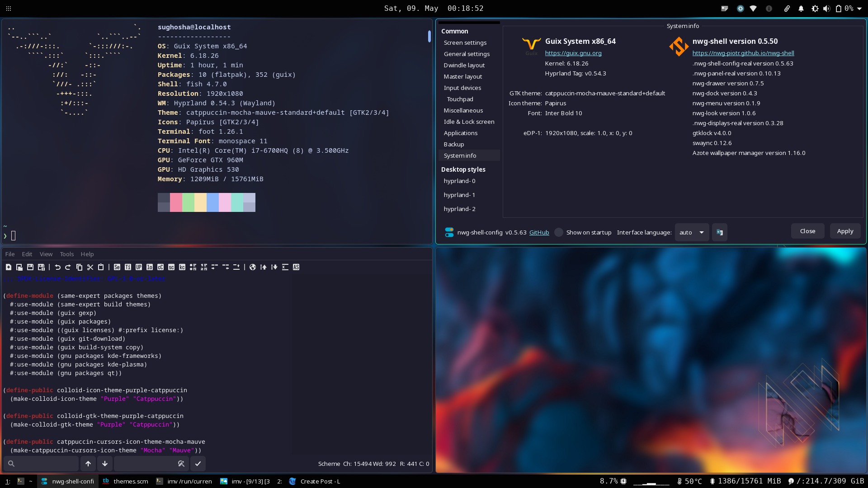Apply camelCase with the cC icon
868x488 pixels.
pos(160,267)
